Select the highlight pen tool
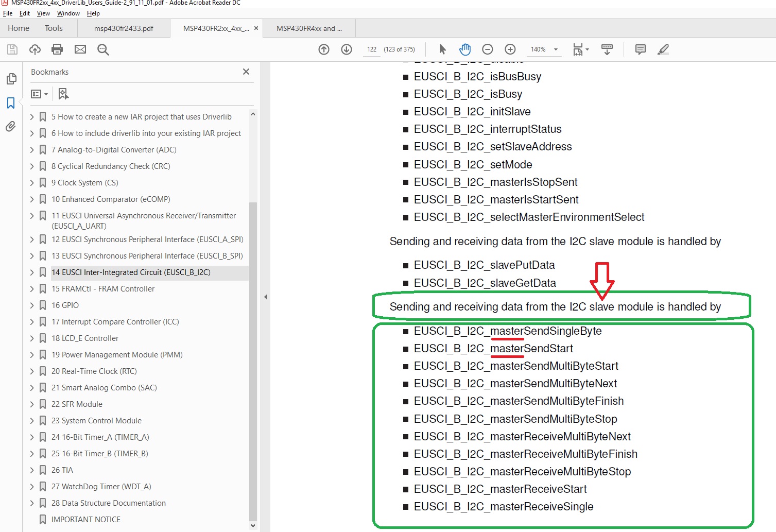This screenshot has height=532, width=776. 663,49
